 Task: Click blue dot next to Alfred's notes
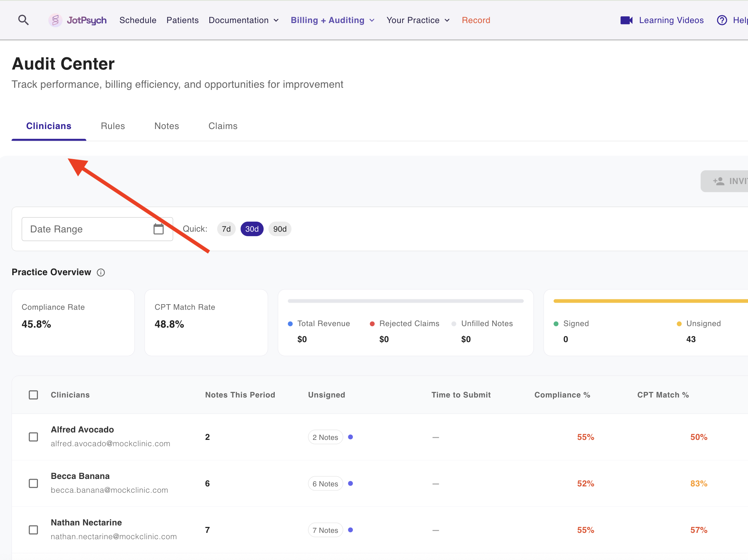[x=350, y=437]
